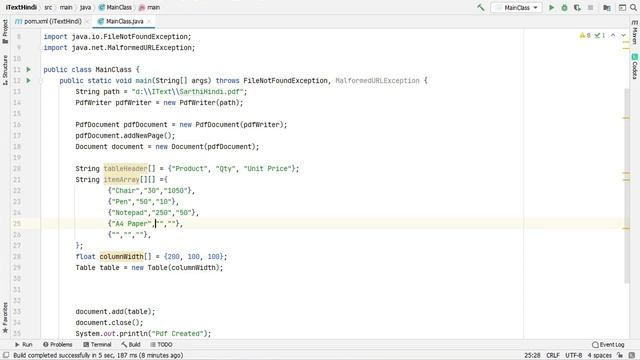Click the editor vertical scrollbar
This screenshot has width=640, height=360.
(627, 186)
